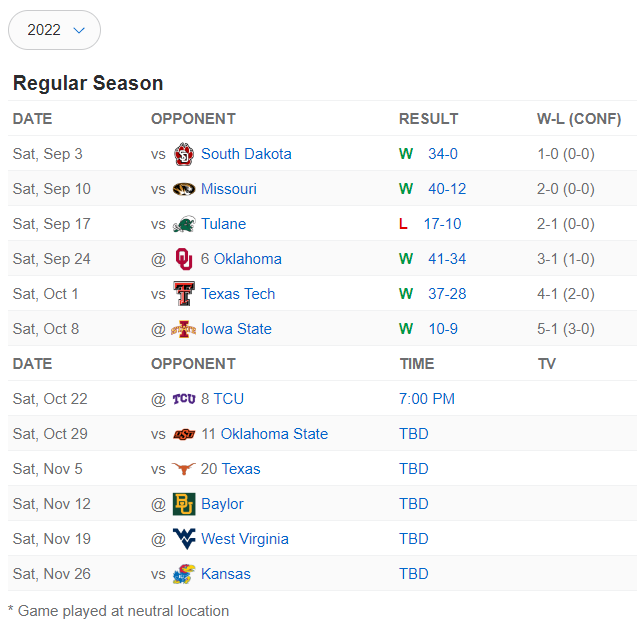637x628 pixels.
Task: Open the 7:00 PM TCU game link
Action: (x=427, y=399)
